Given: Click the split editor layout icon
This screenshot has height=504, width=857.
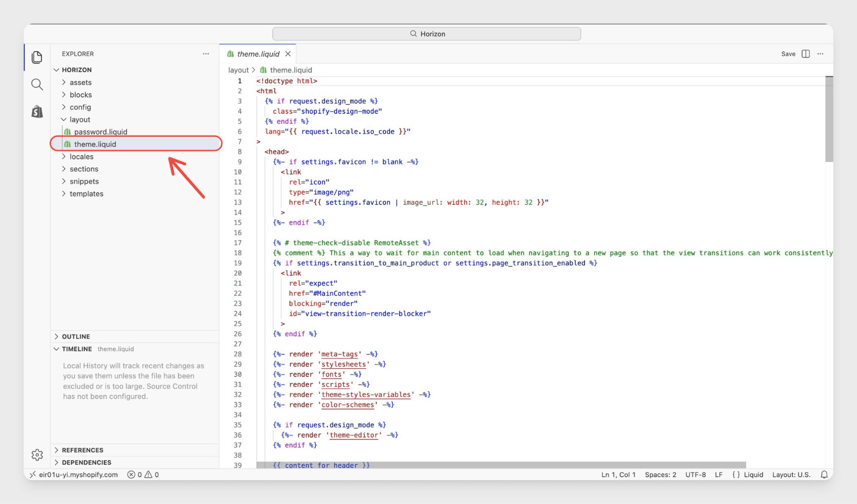Looking at the screenshot, I should pyautogui.click(x=806, y=54).
